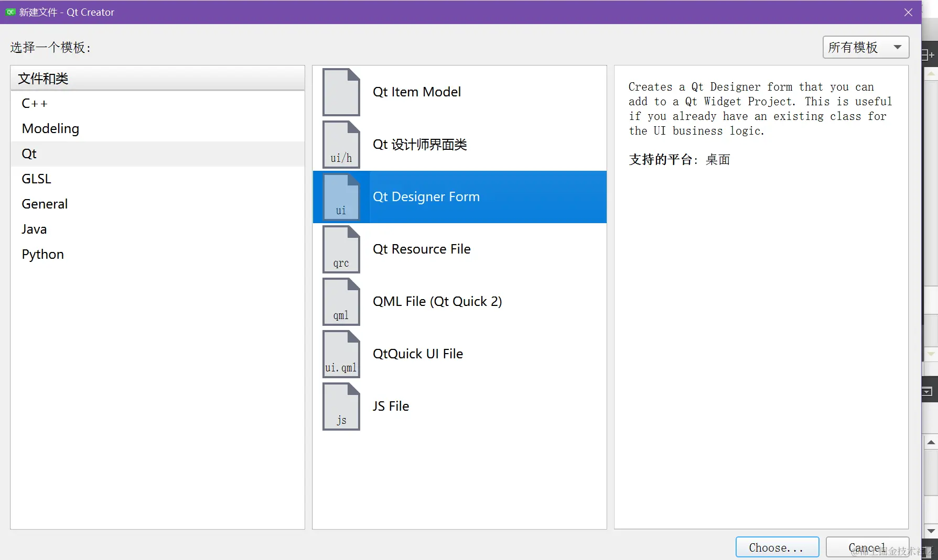Click the 文件和类 list header

pos(157,79)
